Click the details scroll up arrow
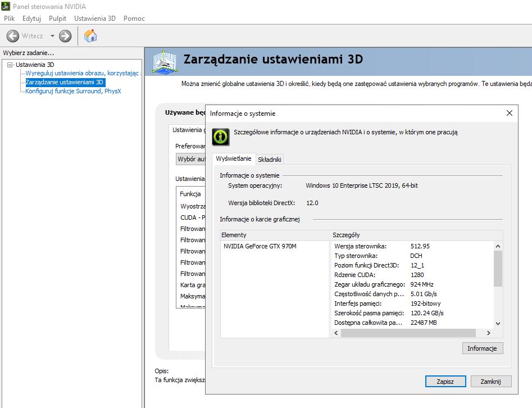The width and height of the screenshot is (532, 408). click(x=498, y=246)
